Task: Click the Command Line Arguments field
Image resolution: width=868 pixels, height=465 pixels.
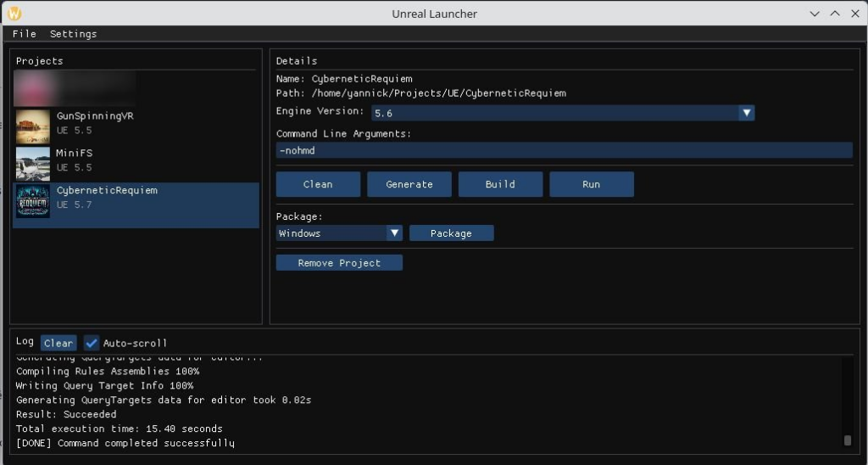Action: click(564, 150)
